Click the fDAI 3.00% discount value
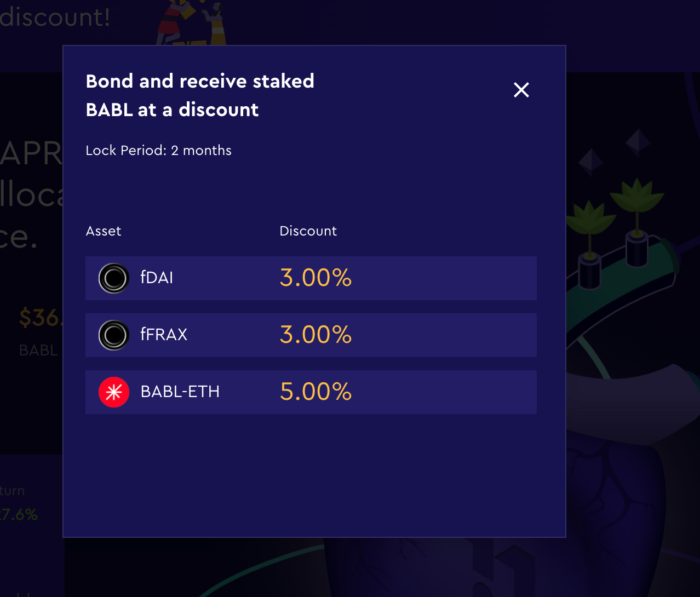This screenshot has width=700, height=597. pos(315,278)
